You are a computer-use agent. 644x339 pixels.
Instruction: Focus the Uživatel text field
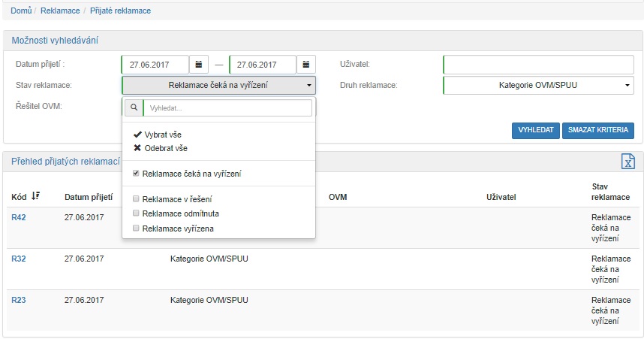(538, 65)
